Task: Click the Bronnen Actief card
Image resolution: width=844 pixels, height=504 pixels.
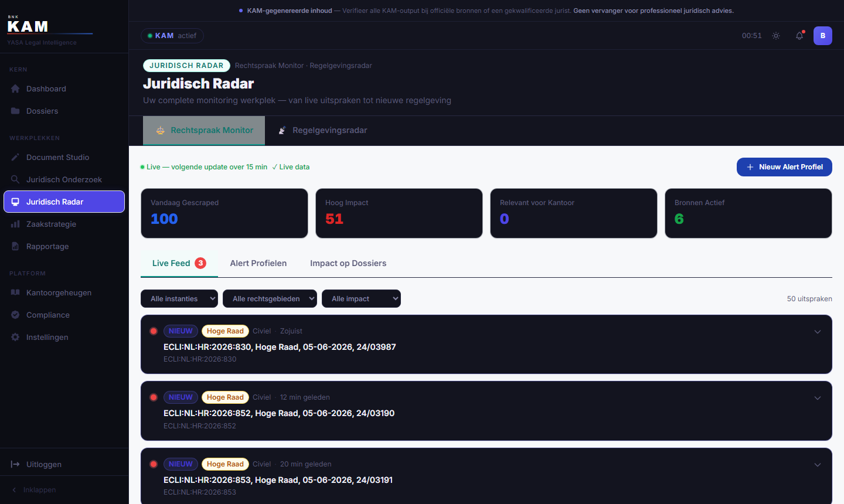Action: point(748,213)
